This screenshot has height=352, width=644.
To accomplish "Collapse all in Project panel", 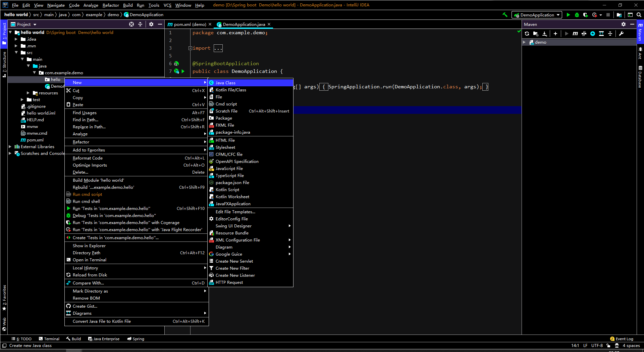I will (x=140, y=24).
